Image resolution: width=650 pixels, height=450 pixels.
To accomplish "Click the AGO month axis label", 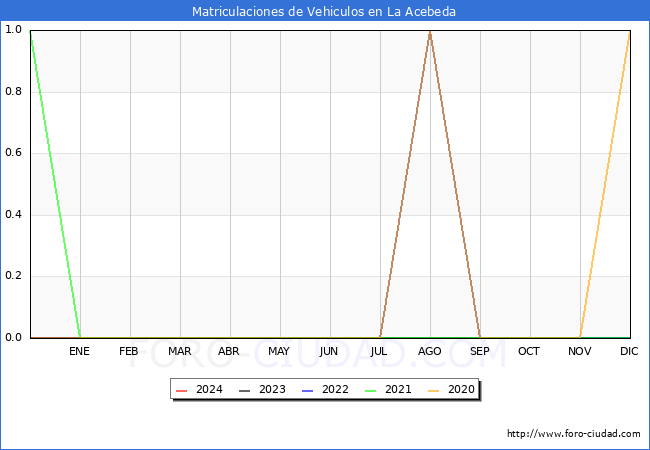I will point(429,351).
